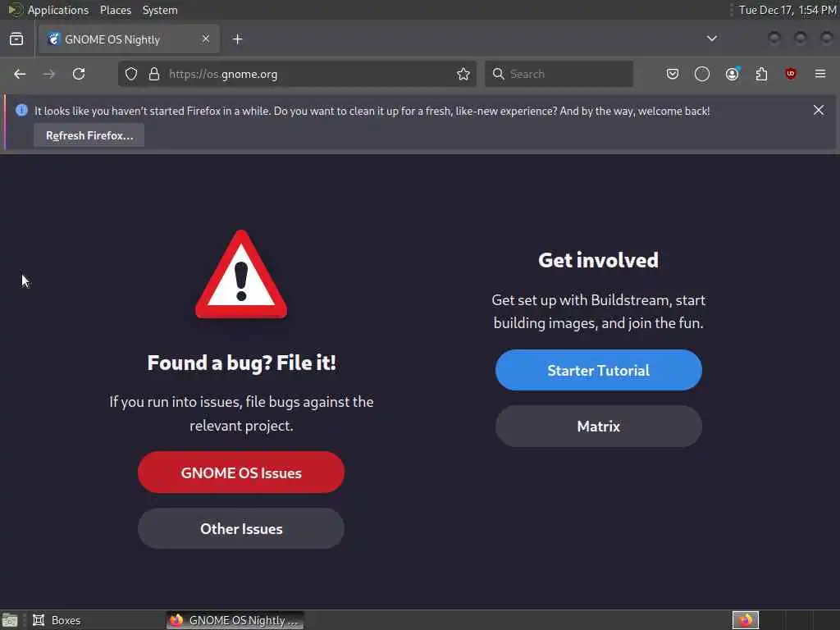Open the tracking protection shield icon

tap(131, 74)
